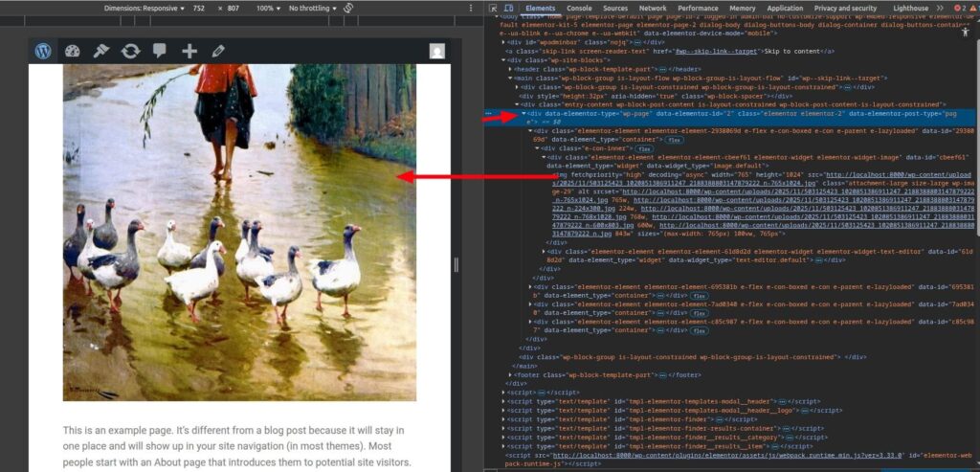Open the No throttling dropdown
Viewport: 980px width, 472px height.
coord(313,8)
